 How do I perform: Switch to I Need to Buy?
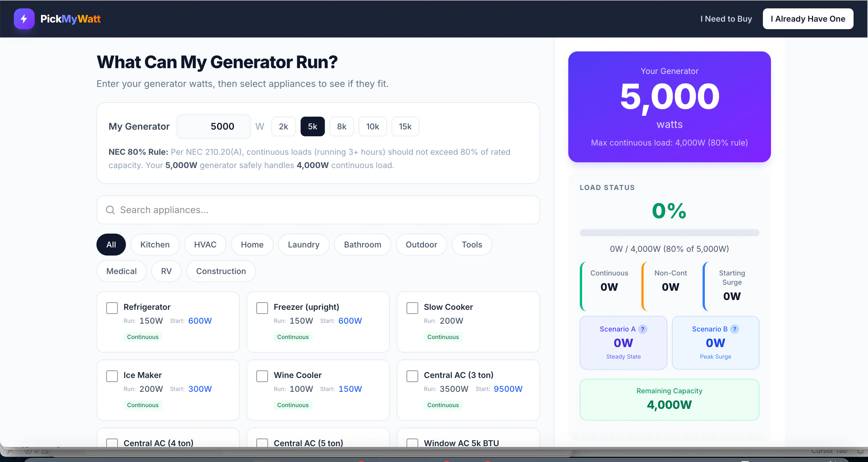point(726,19)
